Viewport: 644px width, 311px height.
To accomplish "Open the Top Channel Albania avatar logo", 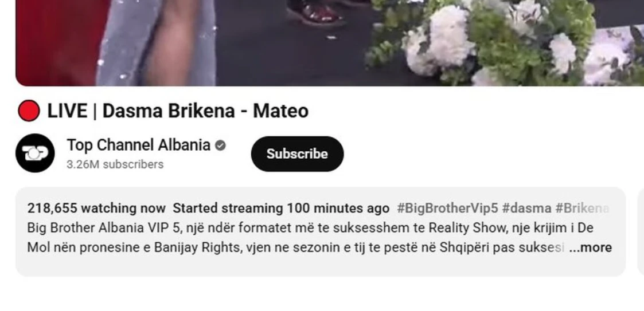I will (x=35, y=153).
